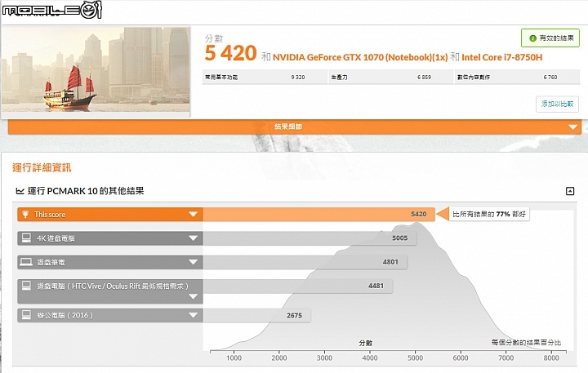This screenshot has width=588, height=373.
Task: Click the 1000 tick on the score axis
Action: click(234, 358)
